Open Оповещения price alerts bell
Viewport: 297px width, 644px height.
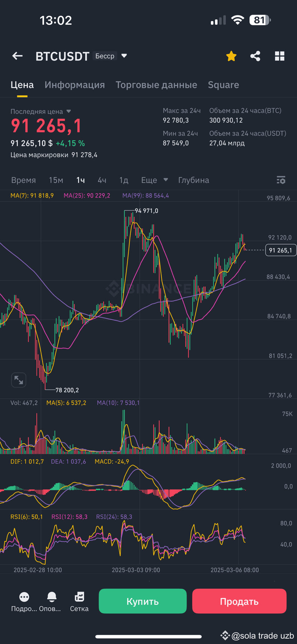point(52,597)
